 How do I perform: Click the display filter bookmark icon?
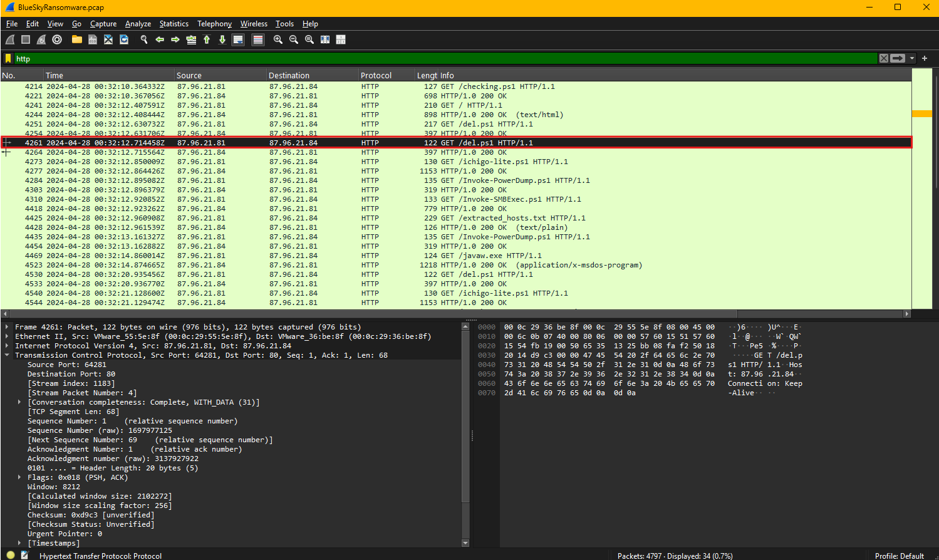(8, 58)
